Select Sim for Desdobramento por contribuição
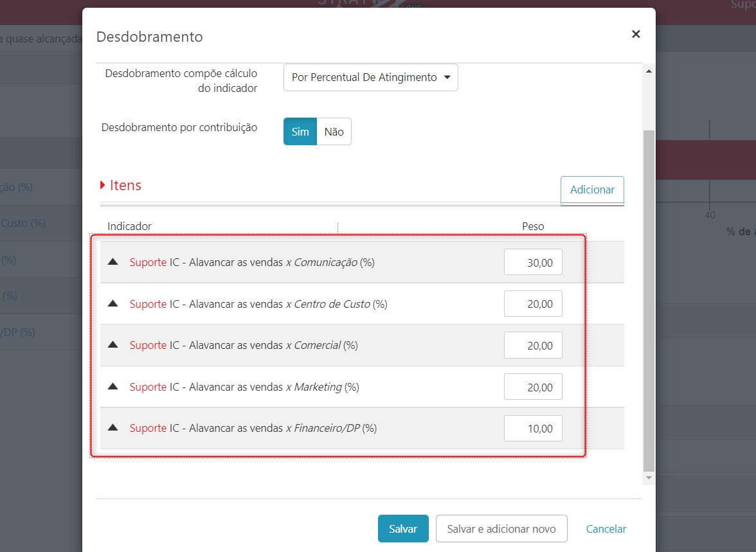This screenshot has width=756, height=552. (x=300, y=132)
